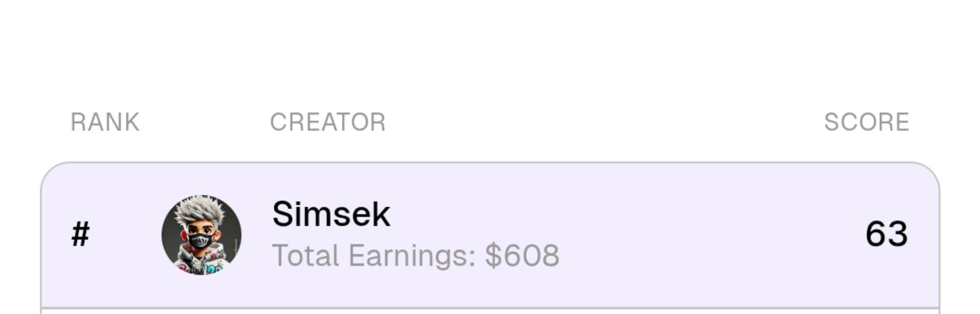Click the $608 earnings amount

(522, 255)
